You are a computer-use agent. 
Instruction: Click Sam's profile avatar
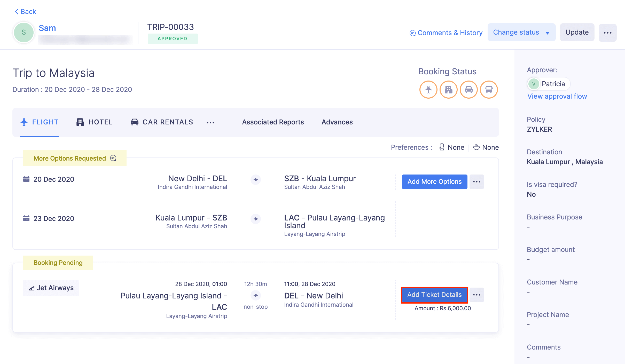24,32
